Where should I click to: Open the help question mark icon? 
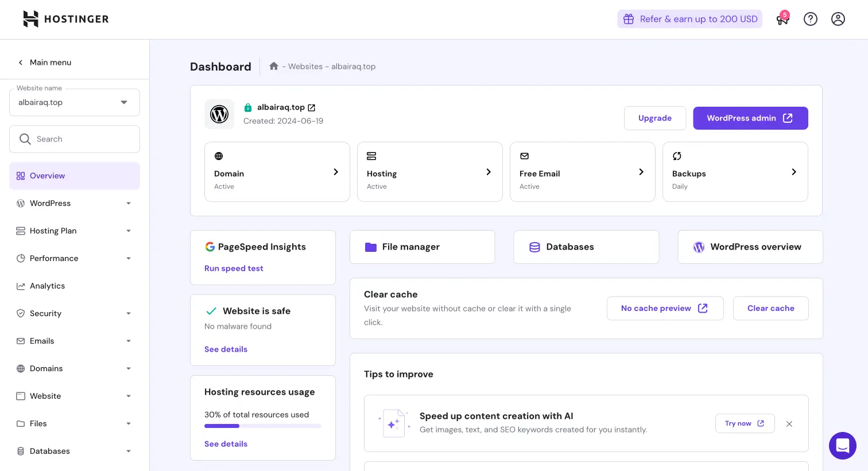811,19
